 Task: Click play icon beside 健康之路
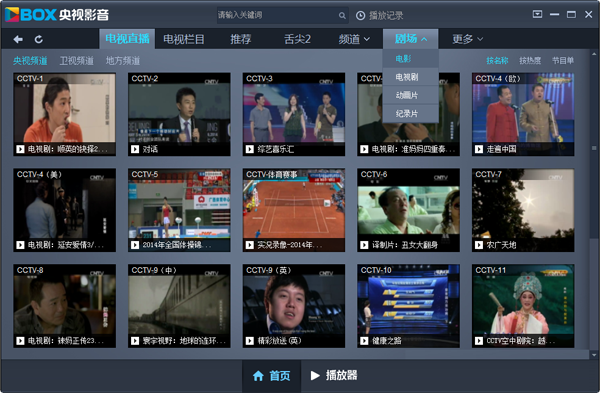pos(364,341)
